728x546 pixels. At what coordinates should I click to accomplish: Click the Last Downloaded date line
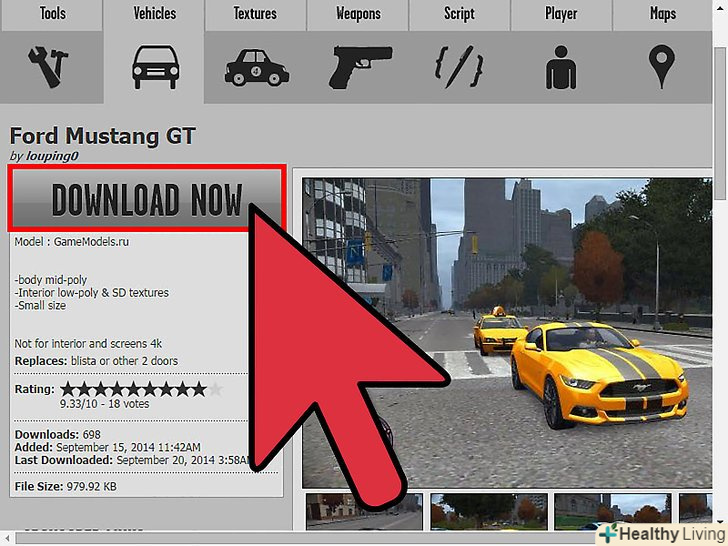(132, 460)
